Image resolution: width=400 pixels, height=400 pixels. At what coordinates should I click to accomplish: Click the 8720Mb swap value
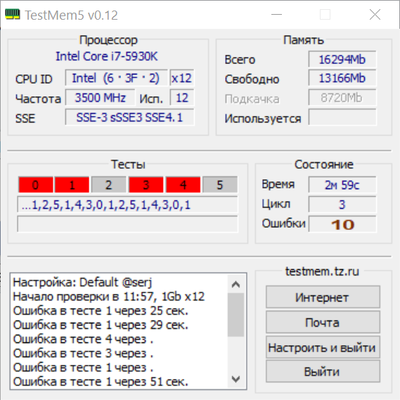click(x=342, y=98)
